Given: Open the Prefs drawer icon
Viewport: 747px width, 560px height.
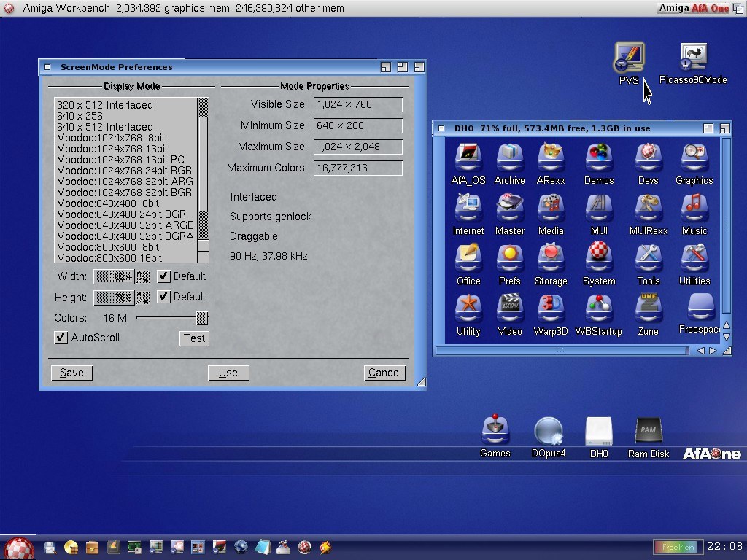Looking at the screenshot, I should click(509, 258).
